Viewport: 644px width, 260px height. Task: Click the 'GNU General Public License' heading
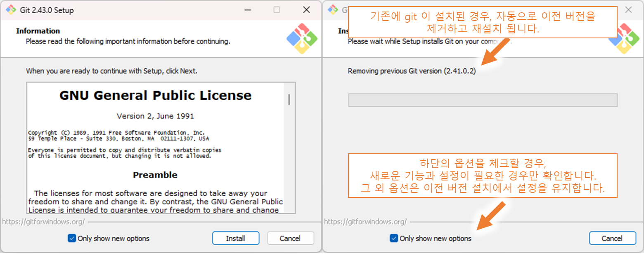(155, 95)
